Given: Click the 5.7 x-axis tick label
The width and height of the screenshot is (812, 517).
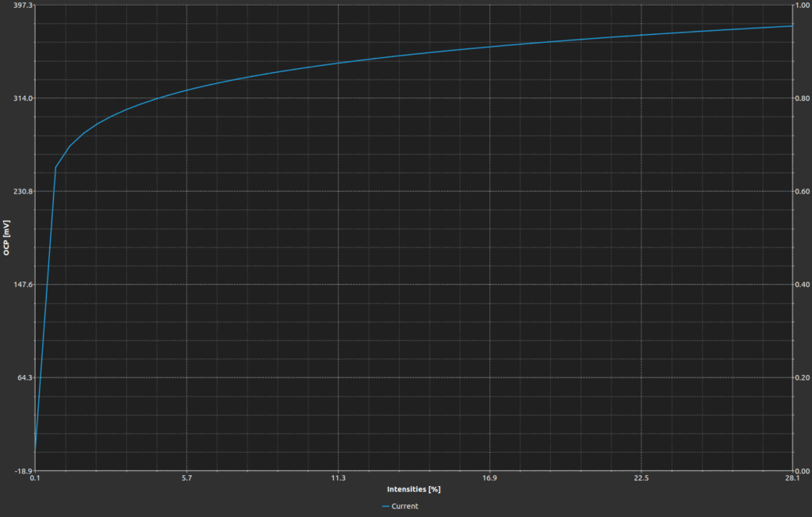Looking at the screenshot, I should [187, 478].
